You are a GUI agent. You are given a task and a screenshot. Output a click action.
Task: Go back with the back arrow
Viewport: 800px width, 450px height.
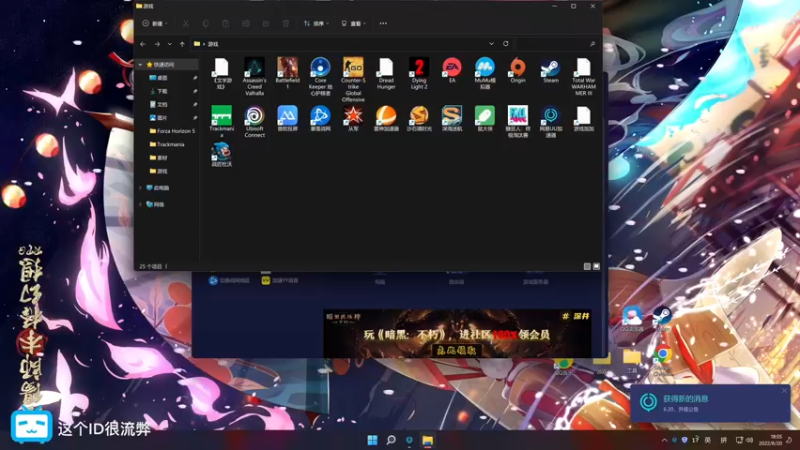[143, 44]
